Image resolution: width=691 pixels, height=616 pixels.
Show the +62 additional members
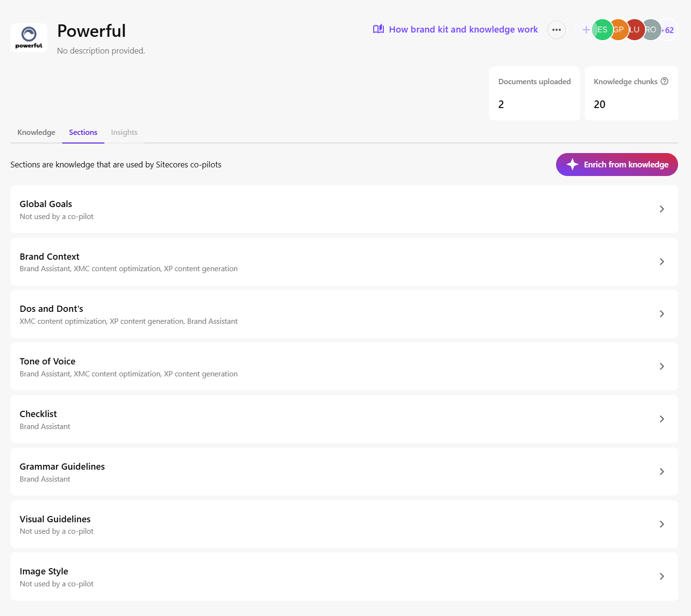[x=668, y=30]
